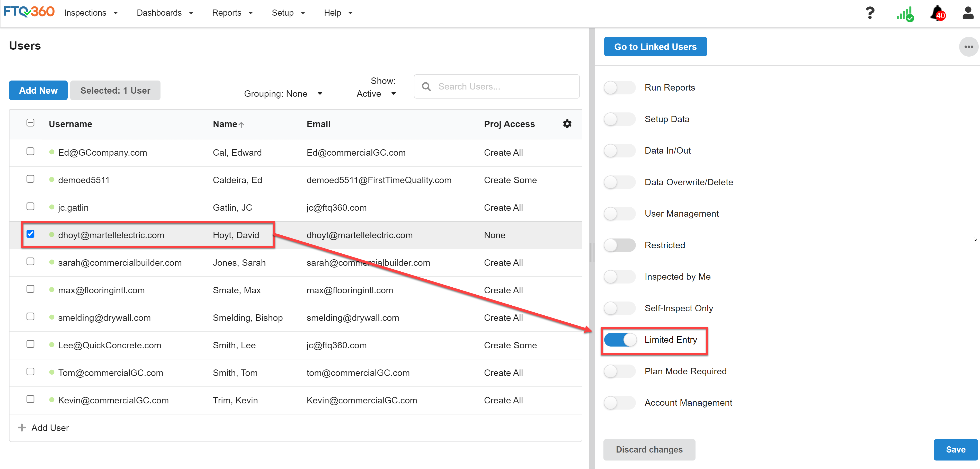980x469 pixels.
Task: Enable the Setup Data toggle
Action: pyautogui.click(x=619, y=119)
